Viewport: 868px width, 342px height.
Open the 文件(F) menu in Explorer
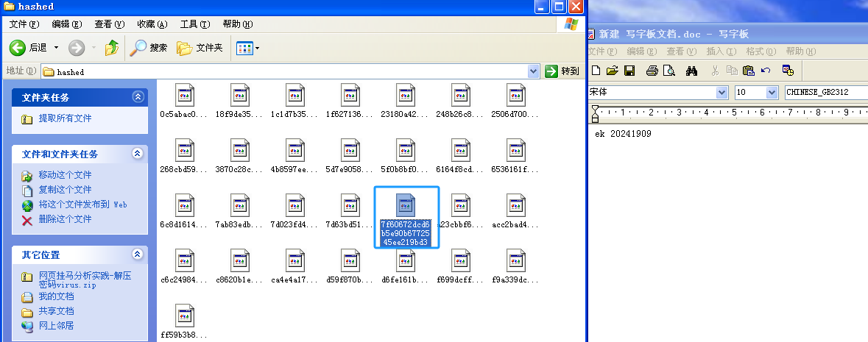click(24, 24)
